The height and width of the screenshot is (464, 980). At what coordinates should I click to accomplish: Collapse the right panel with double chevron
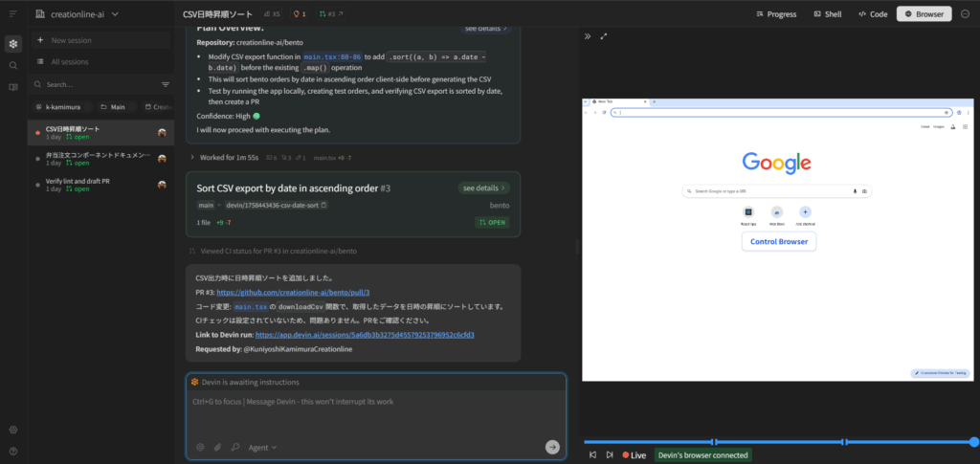(x=588, y=36)
